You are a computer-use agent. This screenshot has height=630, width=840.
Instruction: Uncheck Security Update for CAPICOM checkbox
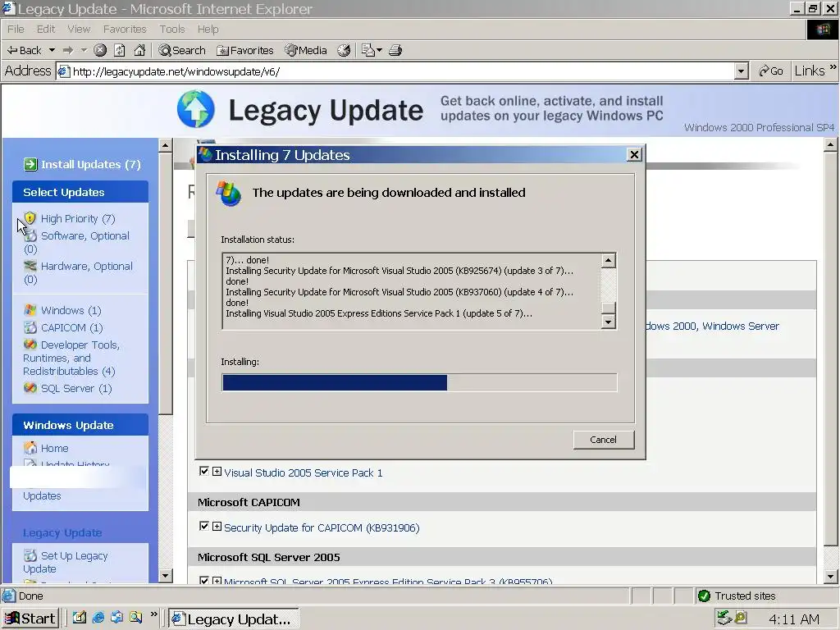203,526
